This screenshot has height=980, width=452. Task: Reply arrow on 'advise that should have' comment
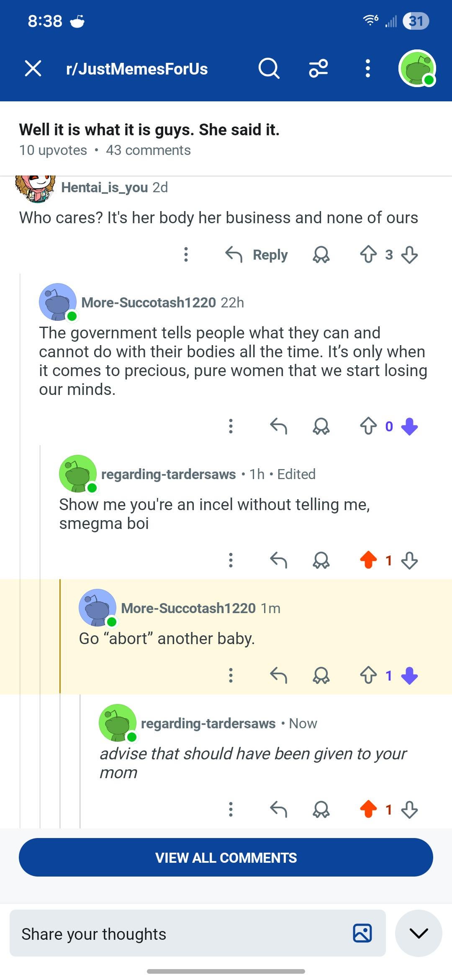[279, 809]
